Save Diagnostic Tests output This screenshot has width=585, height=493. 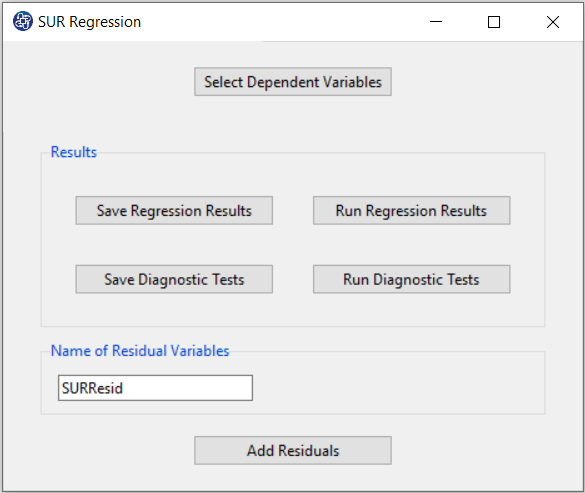(x=174, y=279)
